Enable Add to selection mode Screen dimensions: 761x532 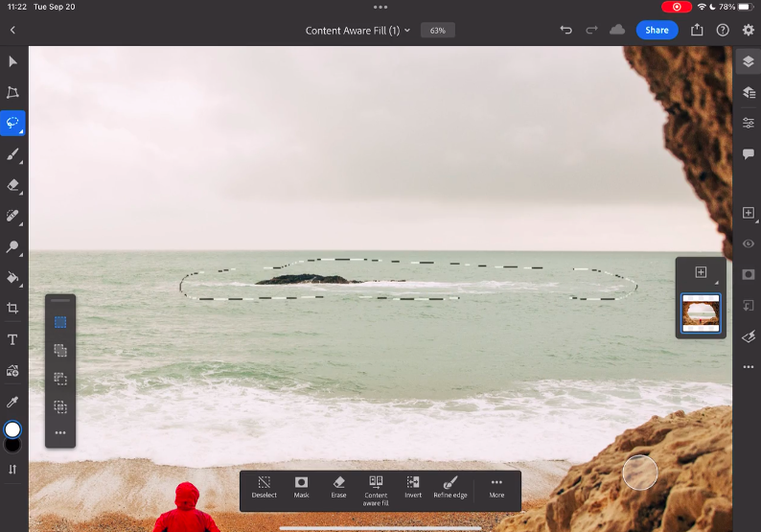tap(60, 351)
